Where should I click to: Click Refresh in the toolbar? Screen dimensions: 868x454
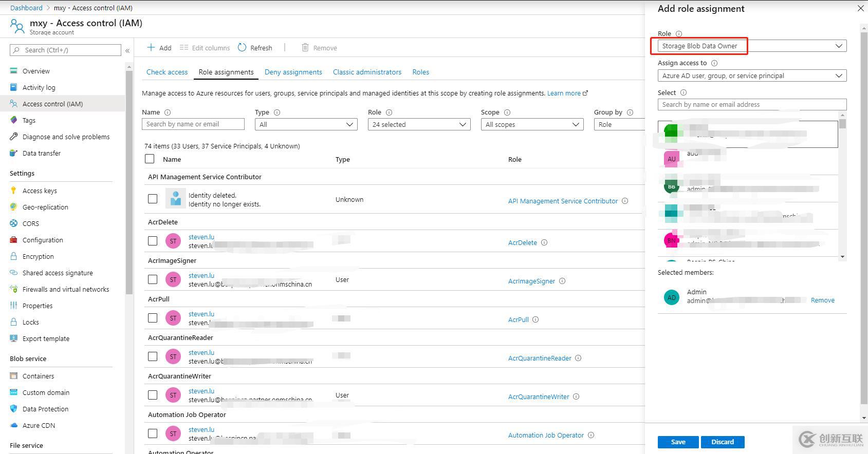pos(255,48)
